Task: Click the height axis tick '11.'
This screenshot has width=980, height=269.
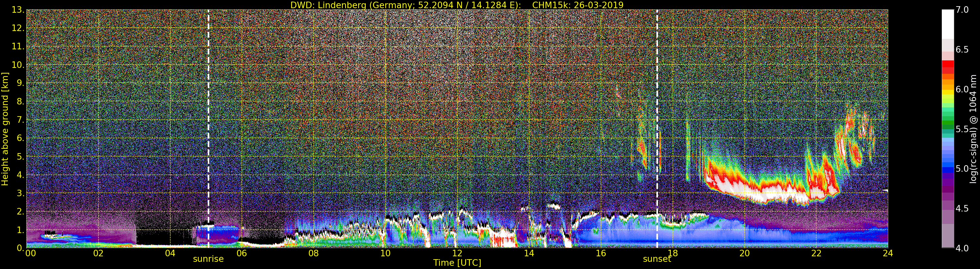Action: tap(18, 46)
